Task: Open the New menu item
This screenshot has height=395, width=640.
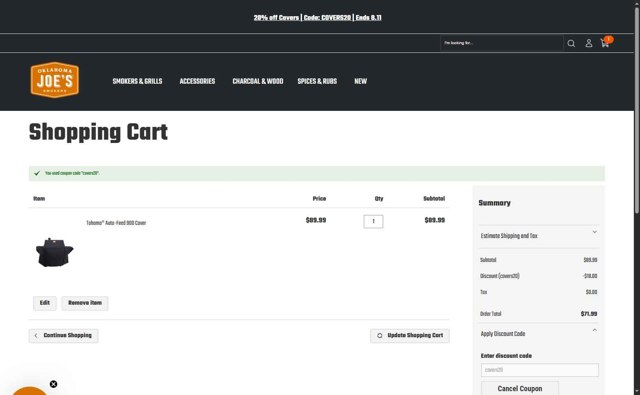Action: (360, 81)
